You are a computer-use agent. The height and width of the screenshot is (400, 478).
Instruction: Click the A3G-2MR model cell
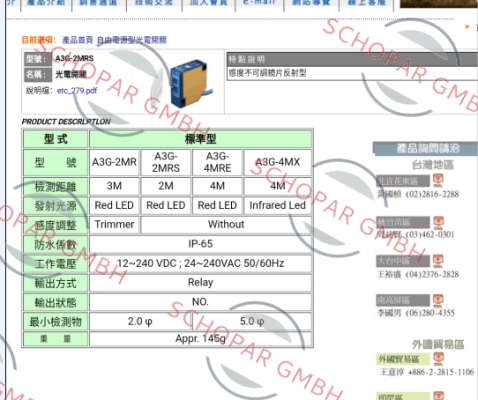[x=114, y=162]
